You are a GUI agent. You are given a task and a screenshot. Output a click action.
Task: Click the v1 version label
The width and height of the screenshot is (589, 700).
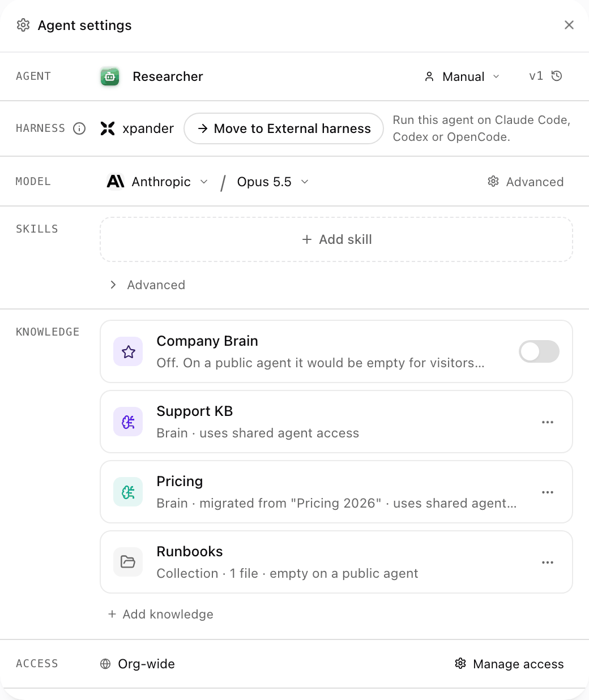click(x=536, y=76)
